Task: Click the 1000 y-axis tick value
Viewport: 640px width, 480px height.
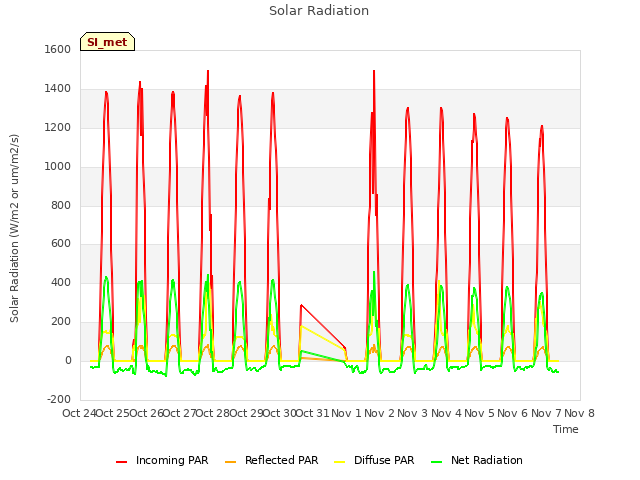Action: click(58, 167)
